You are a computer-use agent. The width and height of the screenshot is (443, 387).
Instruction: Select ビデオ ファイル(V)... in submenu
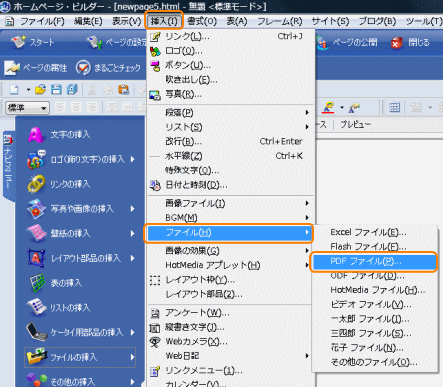[x=375, y=305]
